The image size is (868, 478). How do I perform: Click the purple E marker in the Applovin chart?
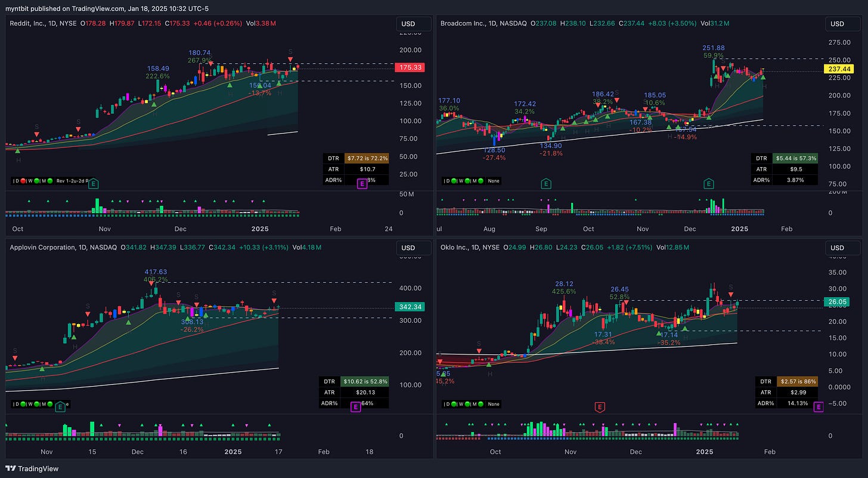(x=356, y=407)
